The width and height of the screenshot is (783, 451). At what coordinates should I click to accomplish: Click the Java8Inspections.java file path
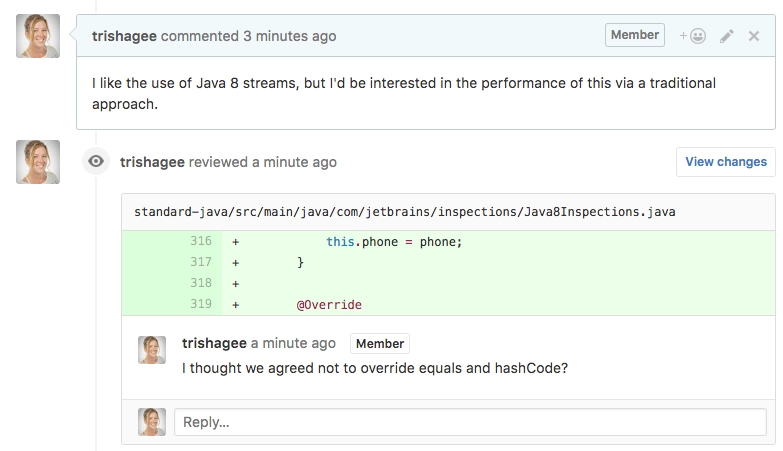(x=404, y=212)
